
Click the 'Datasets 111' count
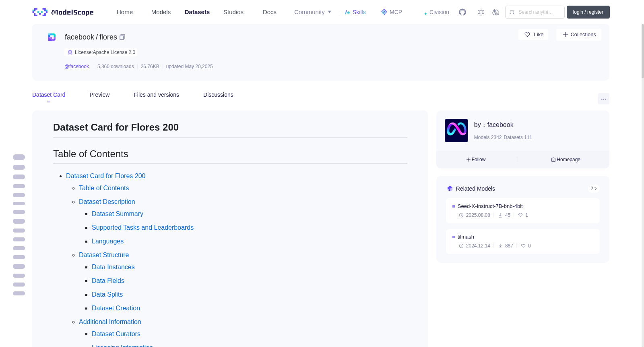coord(518,137)
